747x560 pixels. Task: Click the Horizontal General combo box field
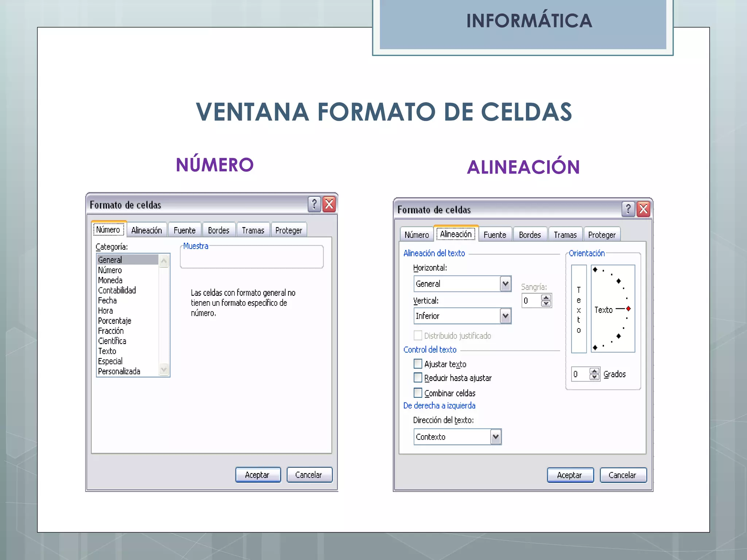[462, 284]
